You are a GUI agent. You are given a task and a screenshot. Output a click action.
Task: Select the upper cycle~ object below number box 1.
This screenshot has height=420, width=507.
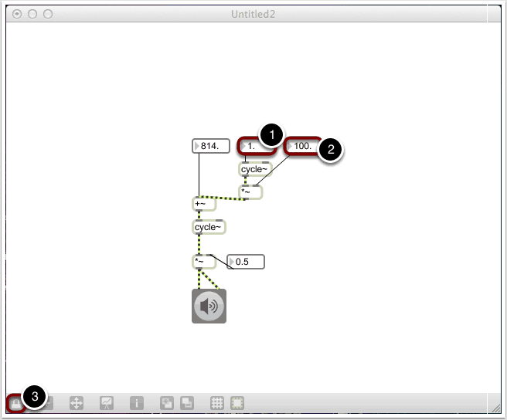click(256, 169)
